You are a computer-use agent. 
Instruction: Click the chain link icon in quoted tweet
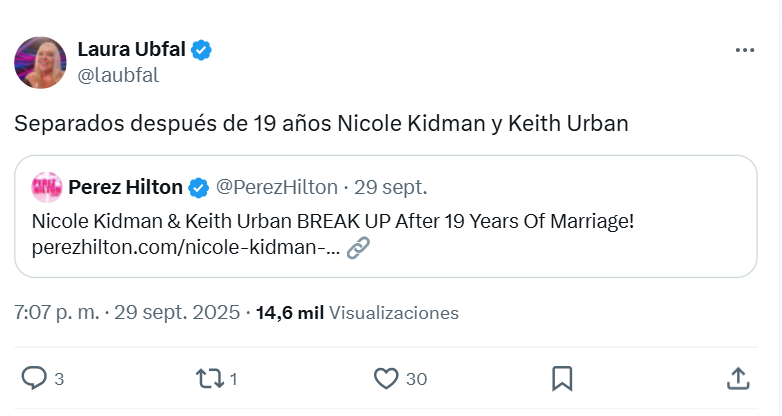(x=358, y=247)
